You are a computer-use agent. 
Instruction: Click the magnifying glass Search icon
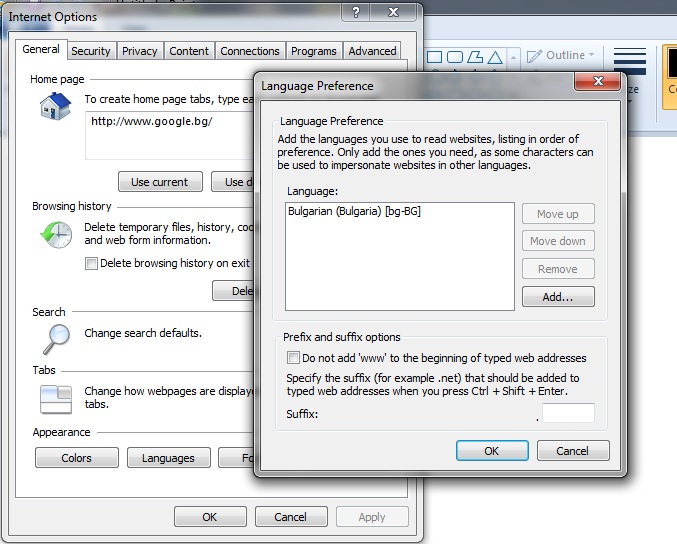tap(56, 339)
